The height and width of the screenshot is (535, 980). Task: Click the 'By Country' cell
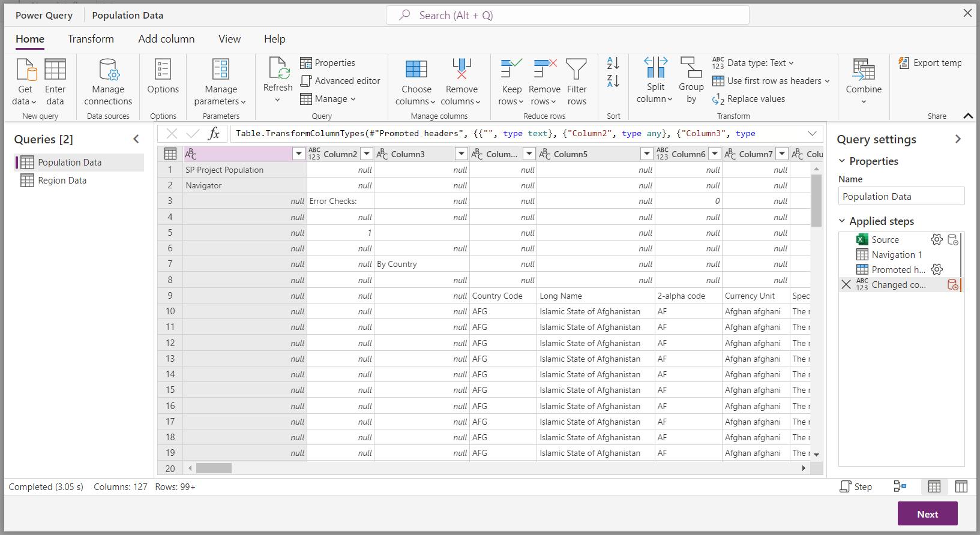(x=422, y=265)
